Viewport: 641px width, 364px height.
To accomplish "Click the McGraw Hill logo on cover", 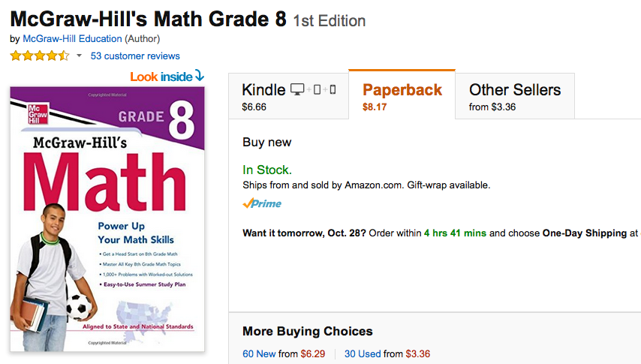I will point(38,113).
